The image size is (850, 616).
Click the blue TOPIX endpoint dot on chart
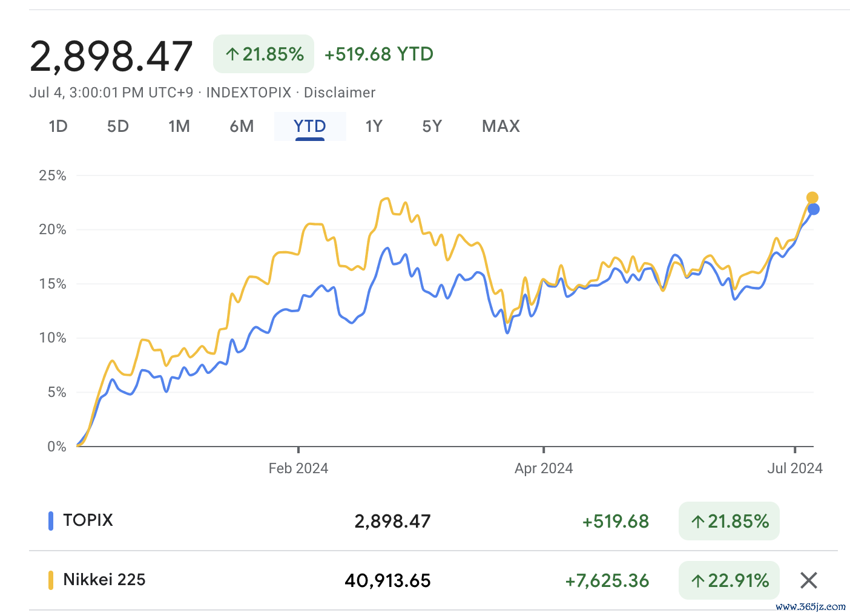click(x=814, y=209)
